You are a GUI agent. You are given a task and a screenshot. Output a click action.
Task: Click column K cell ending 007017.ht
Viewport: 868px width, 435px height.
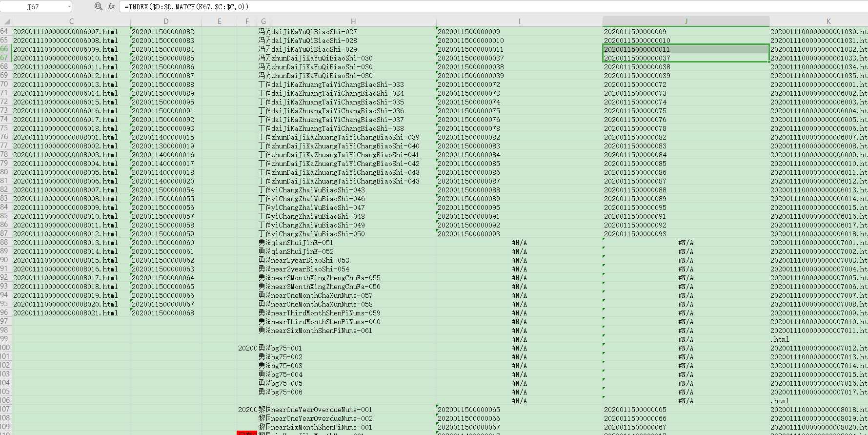[x=819, y=392]
